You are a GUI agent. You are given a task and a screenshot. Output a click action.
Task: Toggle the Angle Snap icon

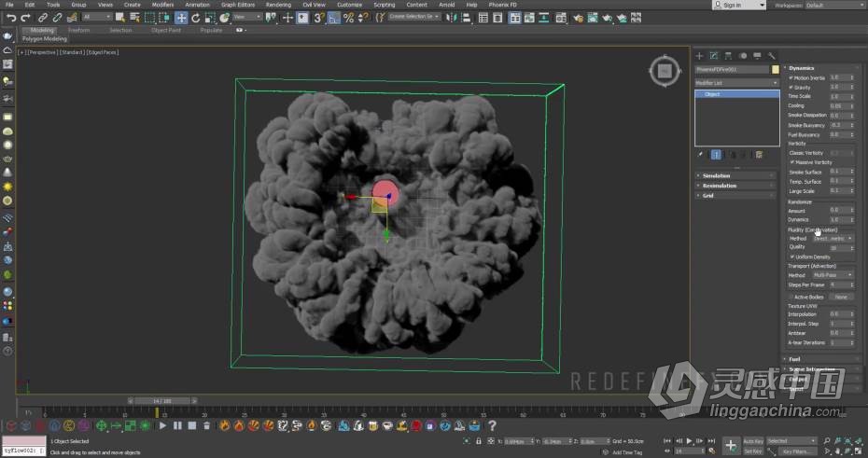(x=333, y=18)
